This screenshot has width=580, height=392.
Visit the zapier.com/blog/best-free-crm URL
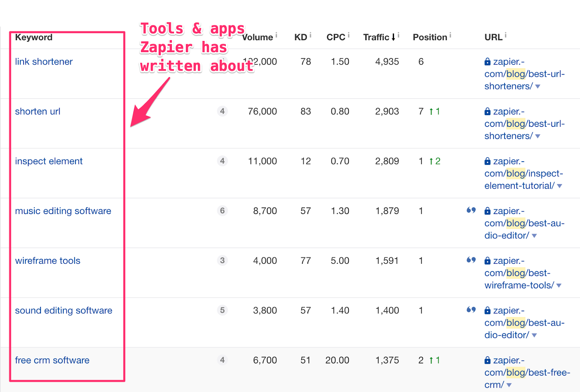(x=527, y=372)
